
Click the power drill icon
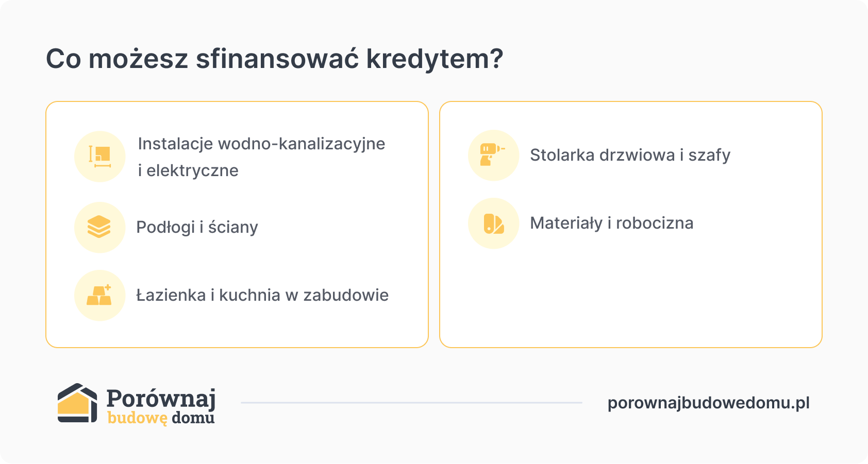pos(493,155)
